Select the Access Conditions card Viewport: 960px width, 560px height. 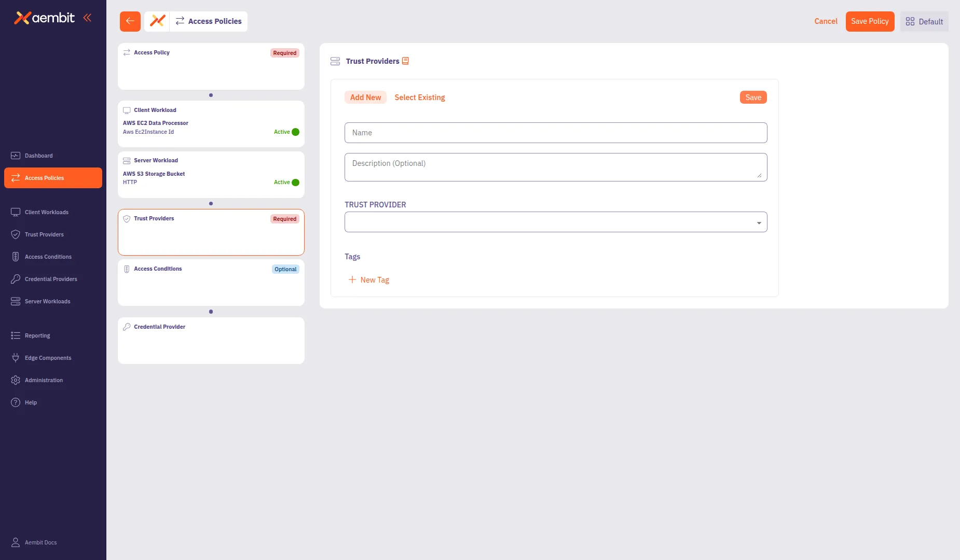(x=211, y=283)
